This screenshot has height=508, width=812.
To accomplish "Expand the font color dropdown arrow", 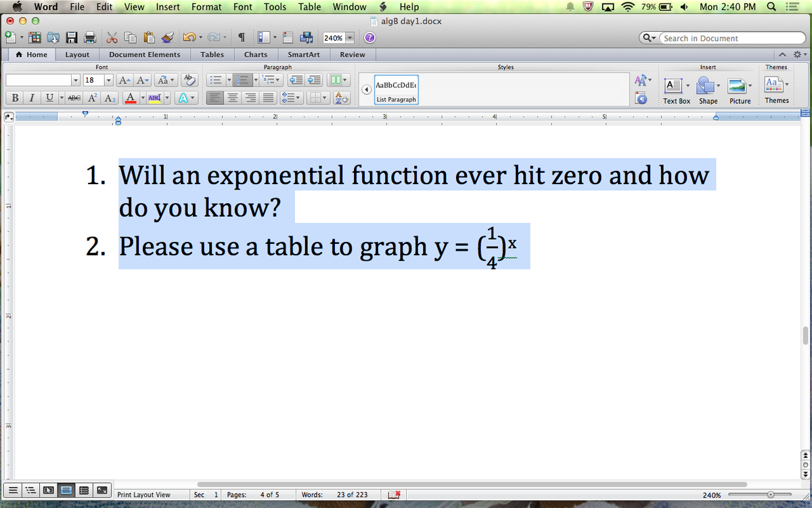I will point(143,98).
